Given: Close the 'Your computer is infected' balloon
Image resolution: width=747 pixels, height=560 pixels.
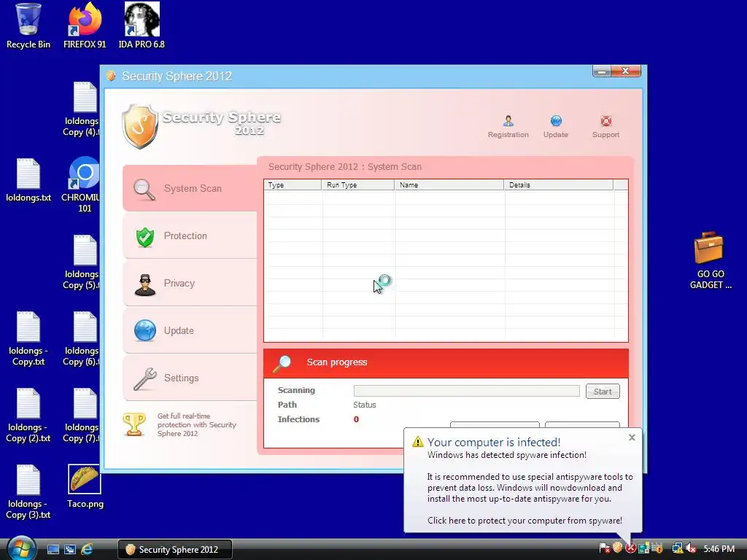Looking at the screenshot, I should 632,437.
